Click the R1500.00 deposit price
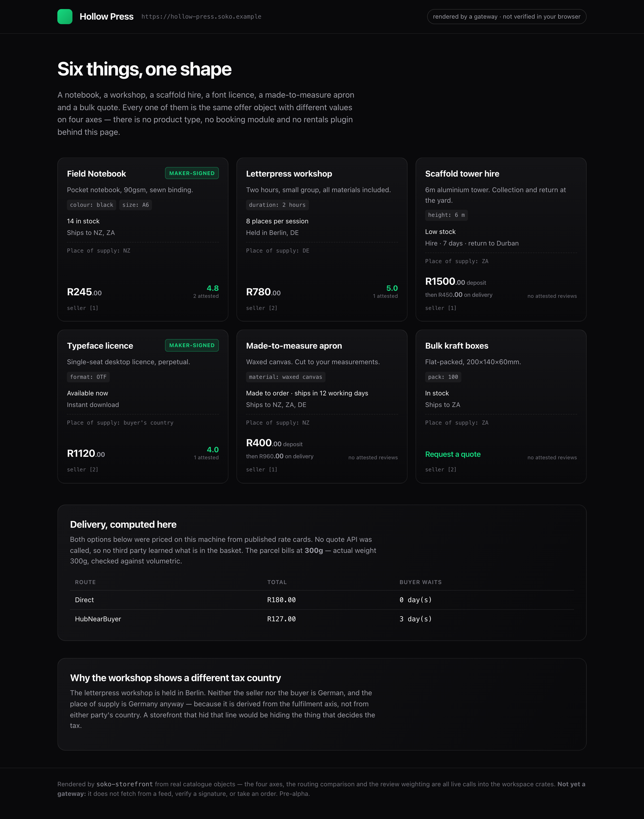The height and width of the screenshot is (819, 644). click(456, 281)
